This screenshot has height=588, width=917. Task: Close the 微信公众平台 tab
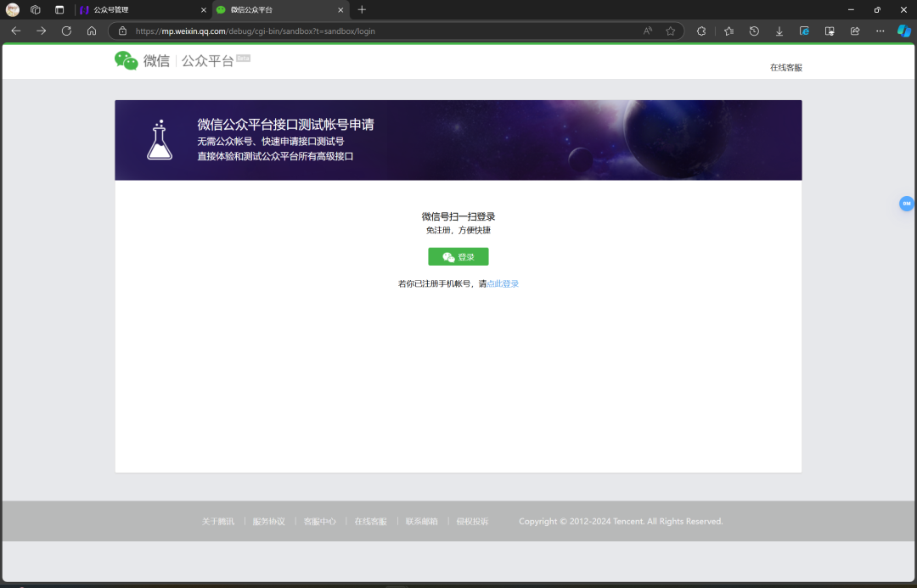[340, 10]
